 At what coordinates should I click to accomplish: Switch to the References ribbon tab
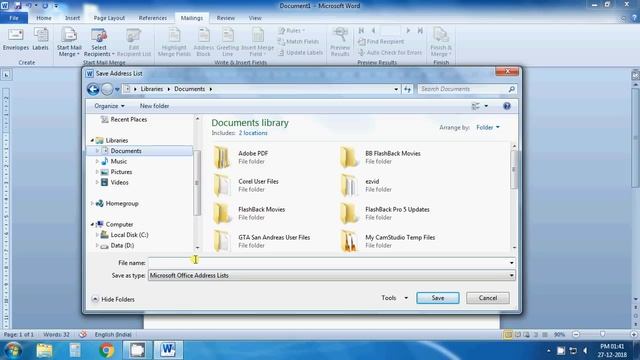coord(153,18)
